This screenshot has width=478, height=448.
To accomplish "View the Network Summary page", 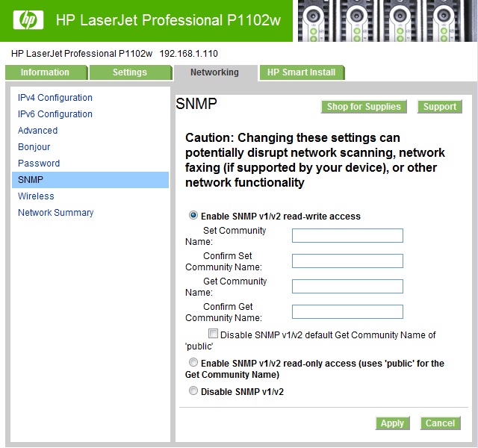I will [x=55, y=212].
